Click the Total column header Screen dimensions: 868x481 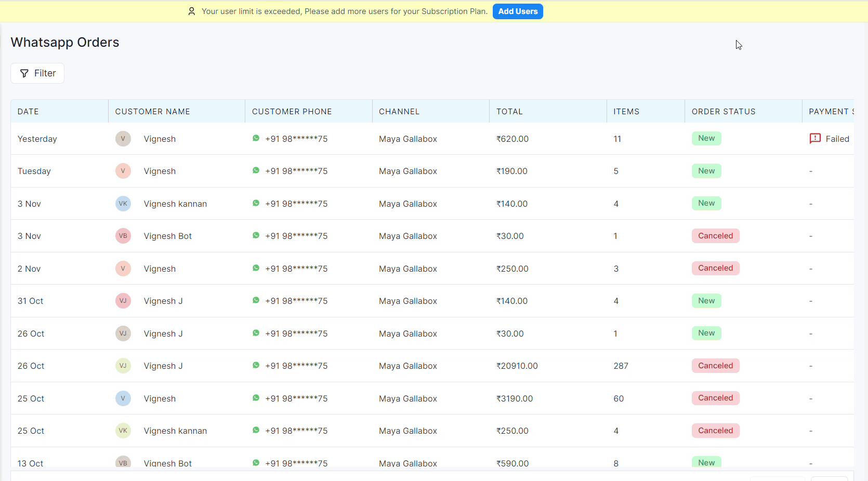pyautogui.click(x=509, y=112)
